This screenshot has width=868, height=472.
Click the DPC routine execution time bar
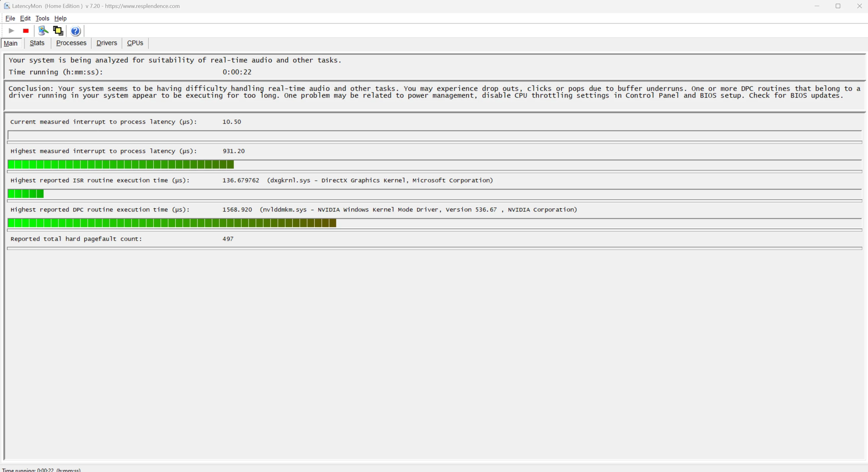coord(434,223)
